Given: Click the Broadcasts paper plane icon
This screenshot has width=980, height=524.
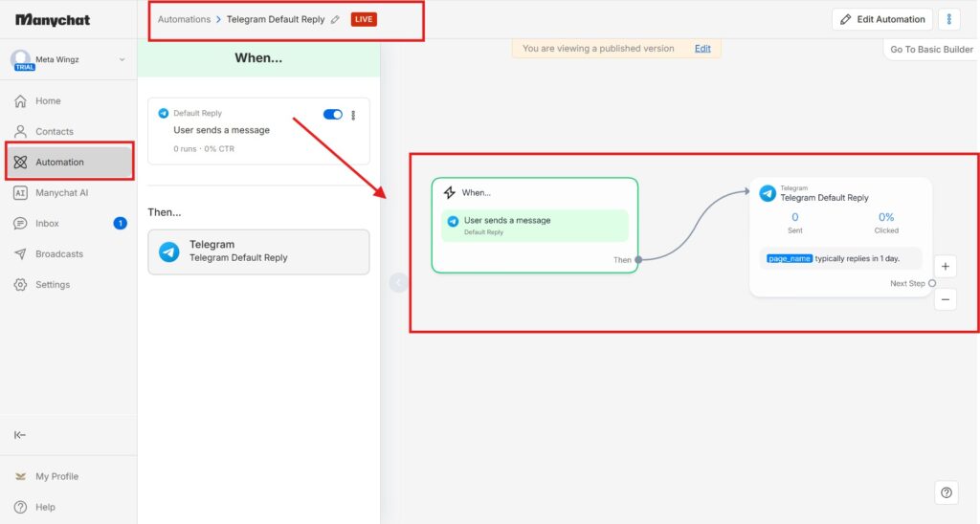Looking at the screenshot, I should click(21, 253).
